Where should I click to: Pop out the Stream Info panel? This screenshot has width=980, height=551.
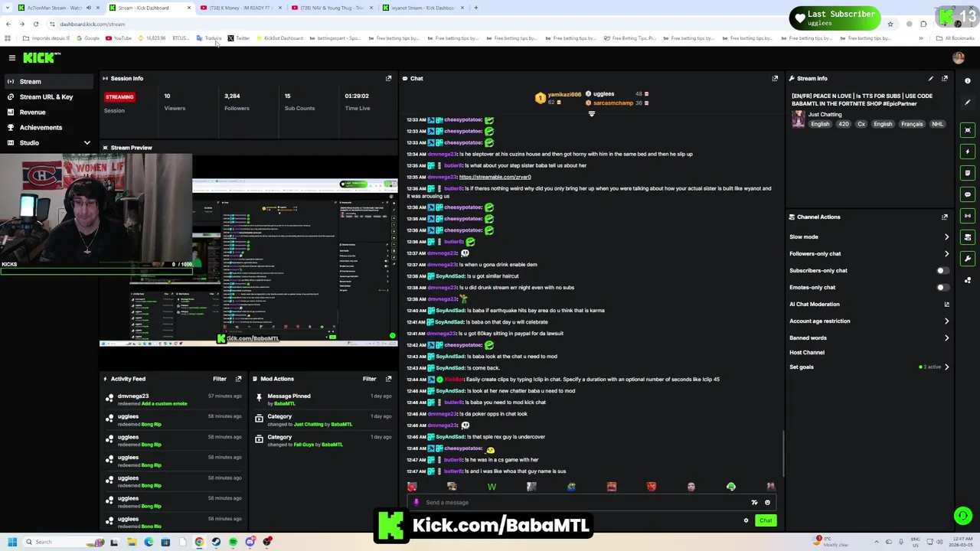(945, 78)
